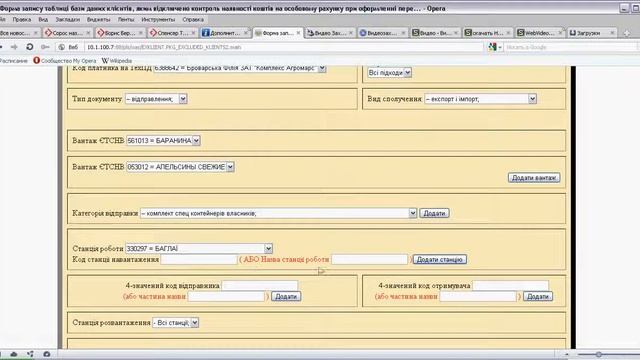The width and height of the screenshot is (640, 360).
Task: Switch to the Загрузки tab
Action: click(589, 33)
